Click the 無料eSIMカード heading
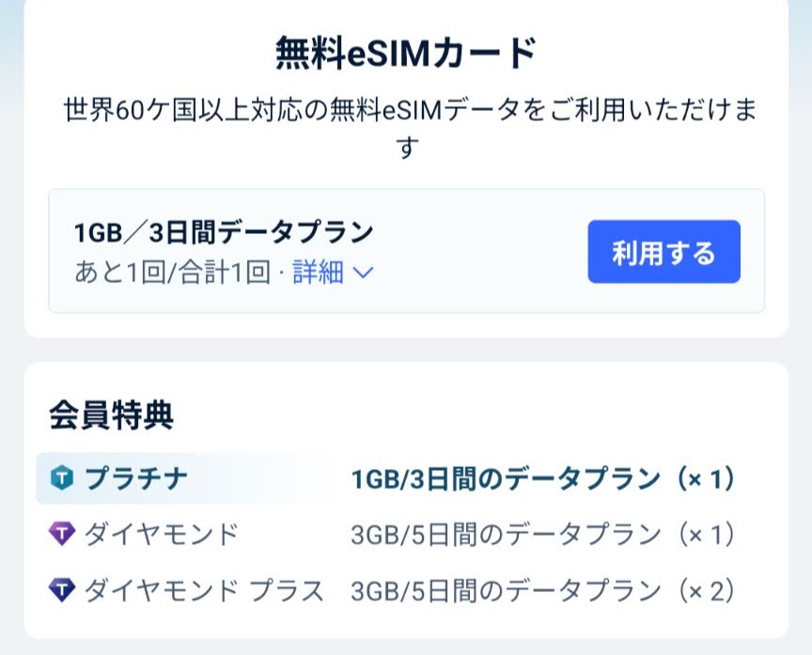The image size is (812, 655). [x=406, y=54]
